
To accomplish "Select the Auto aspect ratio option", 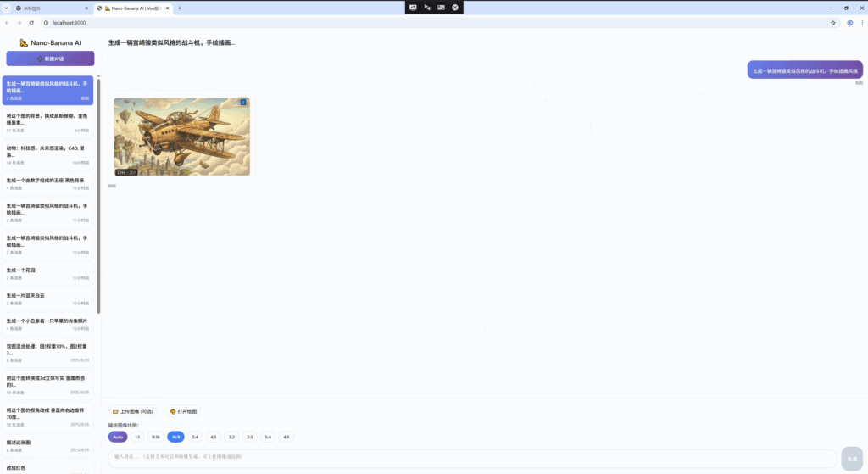I will click(118, 437).
